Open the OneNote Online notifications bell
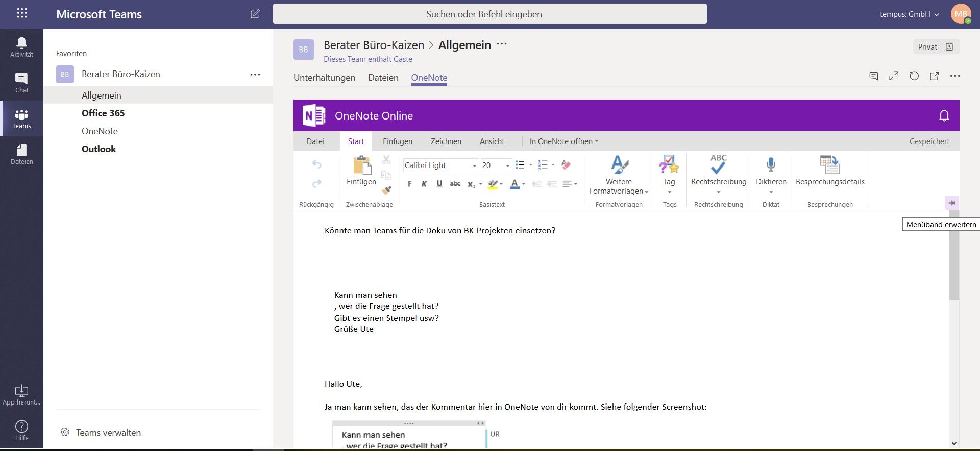 click(944, 116)
